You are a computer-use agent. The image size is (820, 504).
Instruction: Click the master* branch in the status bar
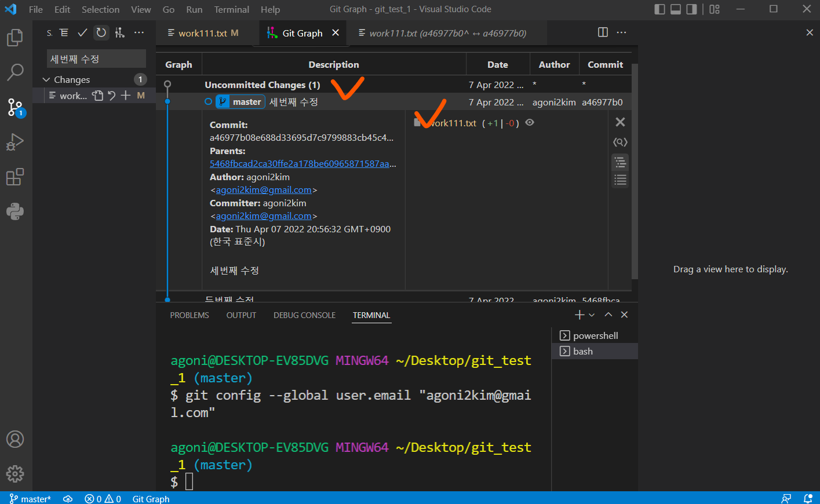coord(30,499)
